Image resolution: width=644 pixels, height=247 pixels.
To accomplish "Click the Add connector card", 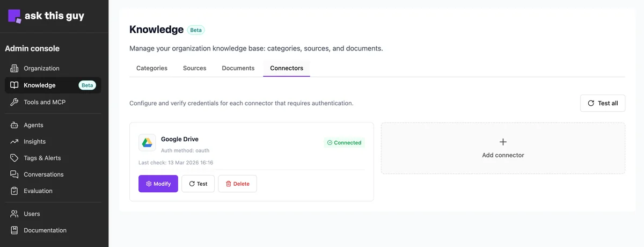I will 503,148.
